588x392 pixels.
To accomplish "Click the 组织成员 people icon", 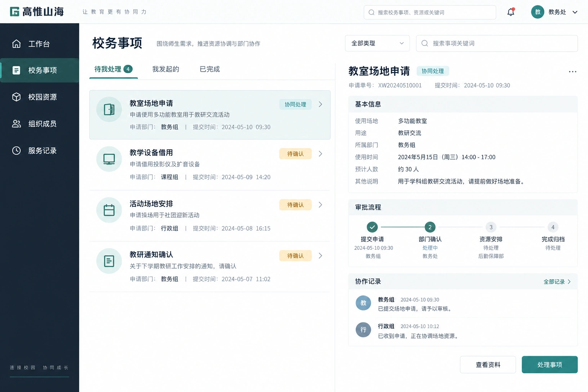I will (16, 124).
